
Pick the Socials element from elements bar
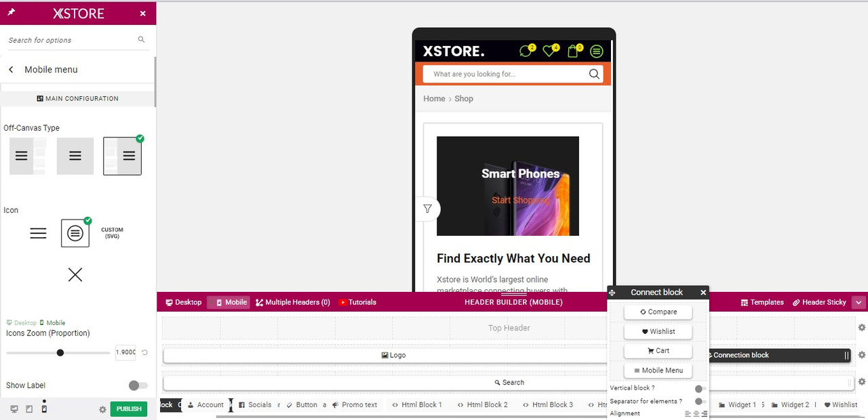tap(256, 404)
